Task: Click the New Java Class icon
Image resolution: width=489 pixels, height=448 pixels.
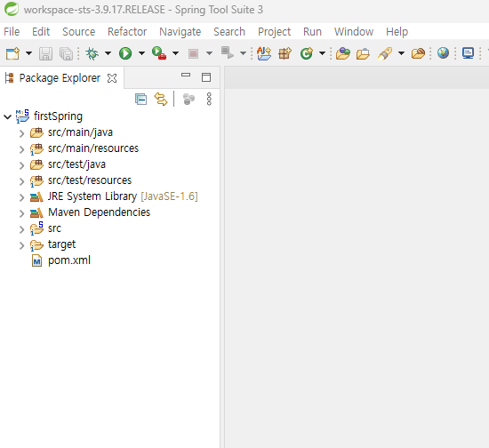Action: (x=306, y=53)
